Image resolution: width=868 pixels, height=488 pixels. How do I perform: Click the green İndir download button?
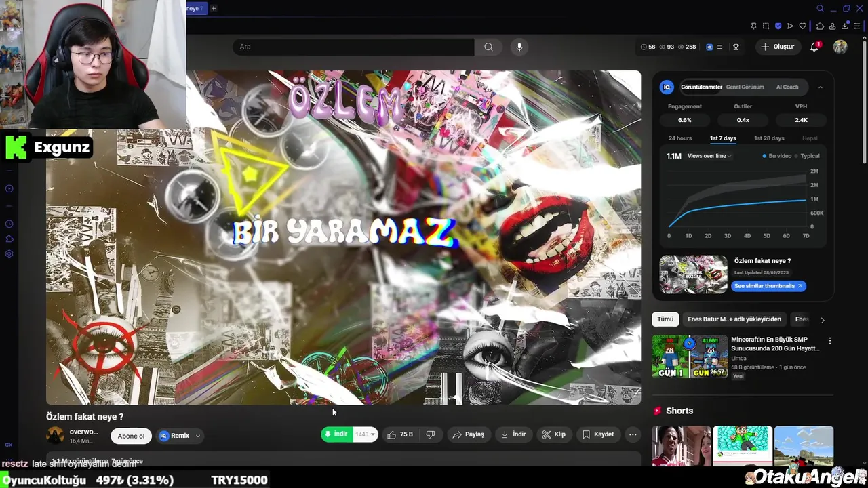[337, 434]
